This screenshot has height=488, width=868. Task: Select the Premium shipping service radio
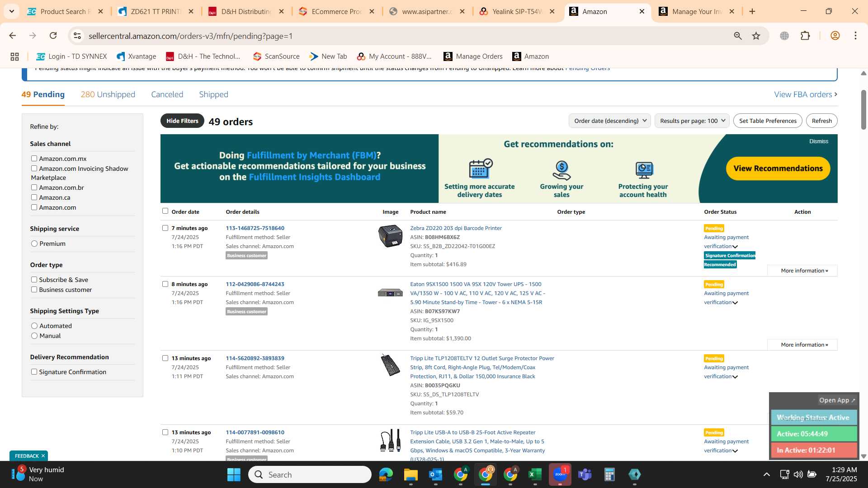(34, 244)
